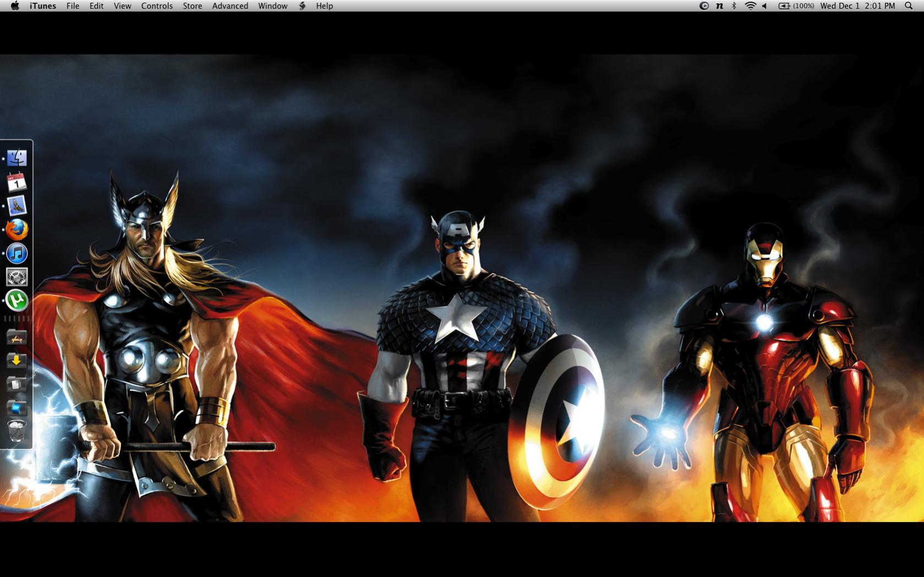The width and height of the screenshot is (924, 577).
Task: Open the Apple menu
Action: [x=15, y=6]
